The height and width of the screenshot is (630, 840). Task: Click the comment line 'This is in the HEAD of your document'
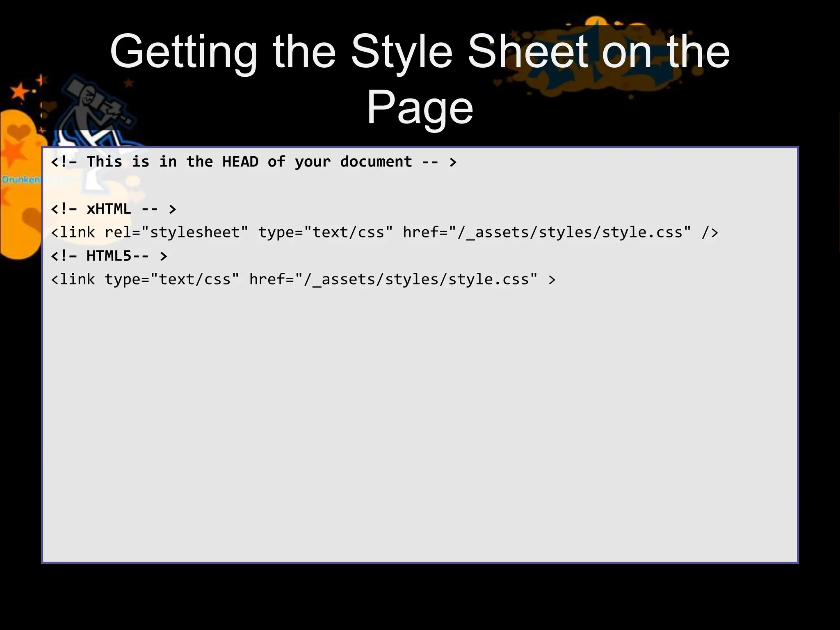pos(253,162)
